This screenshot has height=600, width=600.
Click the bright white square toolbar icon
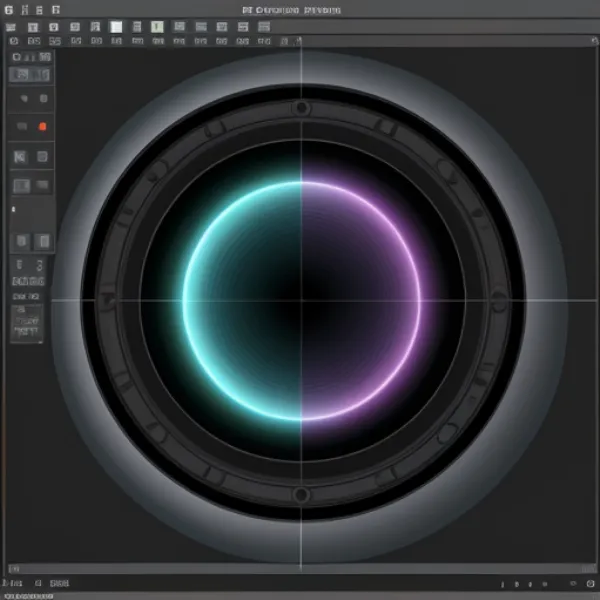pyautogui.click(x=116, y=27)
